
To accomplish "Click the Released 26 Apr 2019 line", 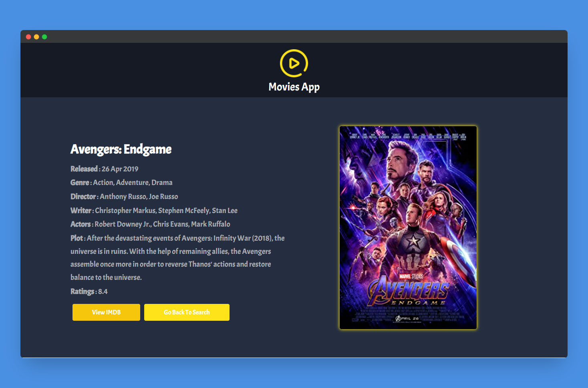I will coord(105,169).
